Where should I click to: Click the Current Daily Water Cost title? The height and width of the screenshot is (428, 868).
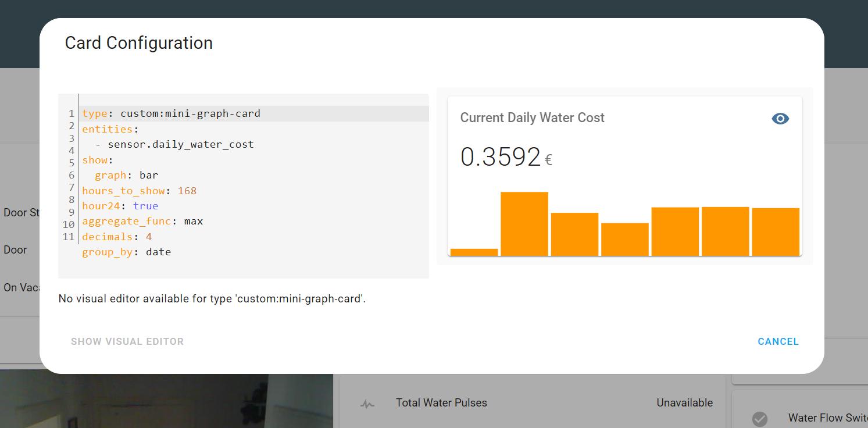(x=532, y=117)
